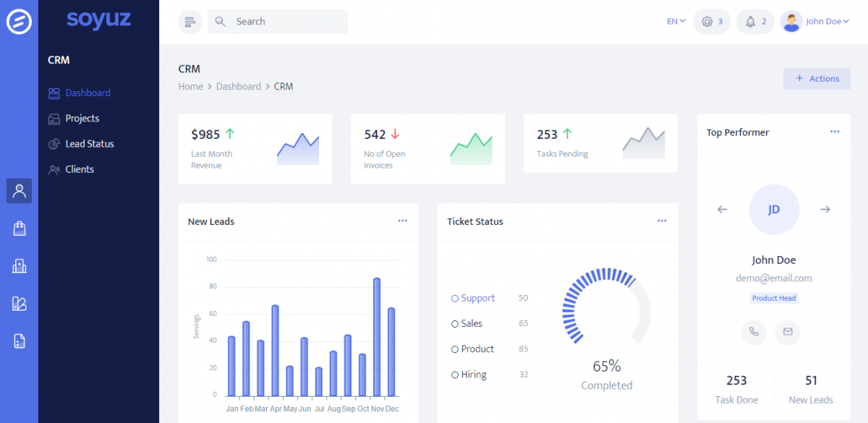Image resolution: width=868 pixels, height=423 pixels.
Task: Click the phone icon under John Doe
Action: (x=754, y=332)
